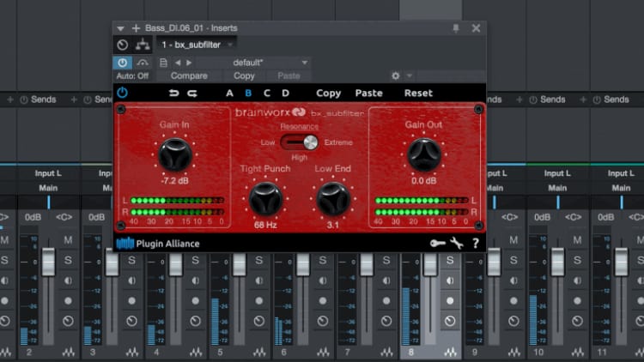644x362 pixels.
Task: Open the '1 - bx_subfilter' insert dropdown
Action: pos(197,45)
